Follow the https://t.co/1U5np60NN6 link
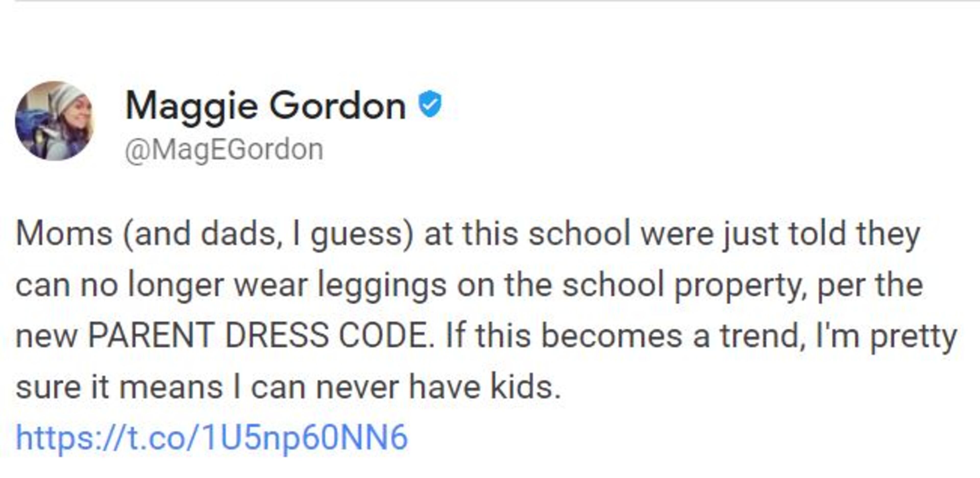 pyautogui.click(x=212, y=437)
